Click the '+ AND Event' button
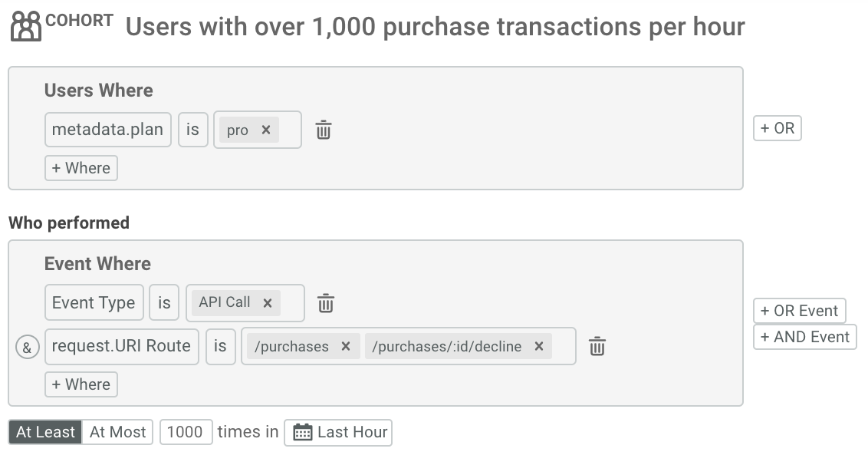This screenshot has width=868, height=465. [805, 337]
